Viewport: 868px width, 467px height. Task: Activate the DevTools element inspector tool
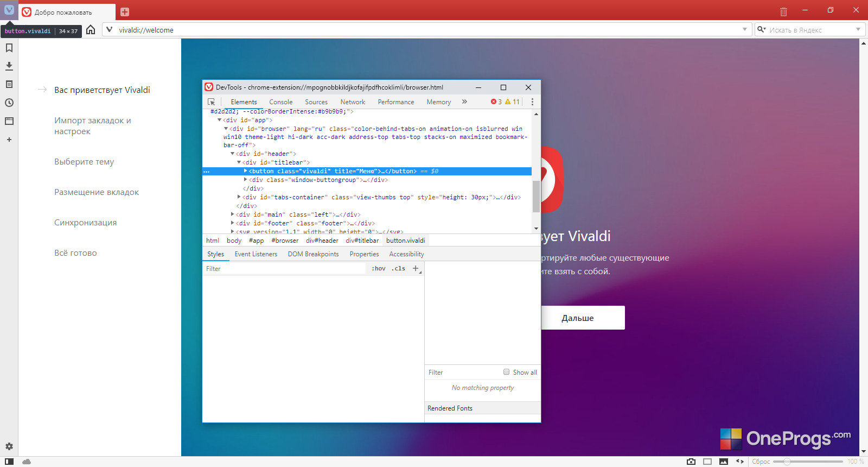pyautogui.click(x=212, y=102)
